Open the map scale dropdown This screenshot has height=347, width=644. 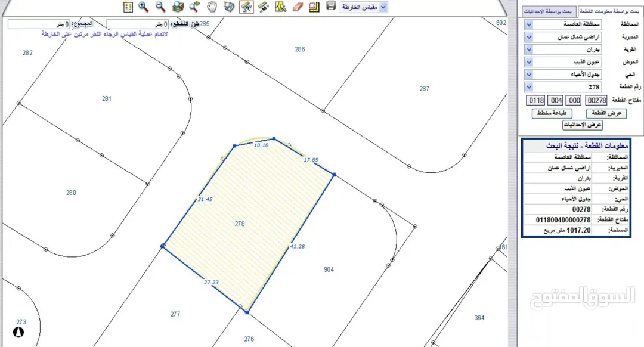tap(364, 7)
